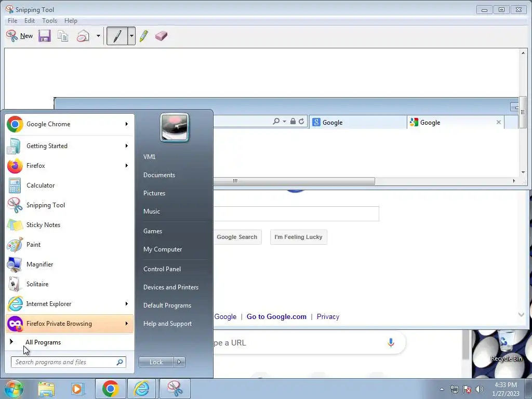This screenshot has height=399, width=532.
Task: Open the Edit menu
Action: 30,21
